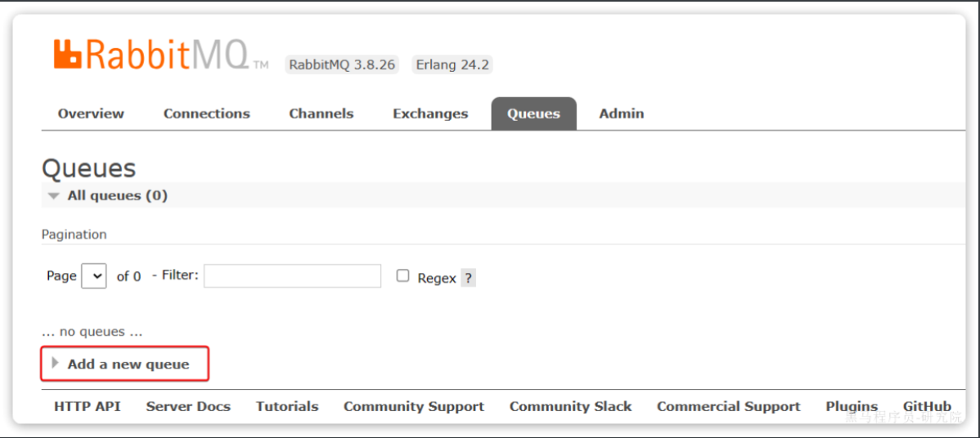Open the Tutorials footer link

287,406
